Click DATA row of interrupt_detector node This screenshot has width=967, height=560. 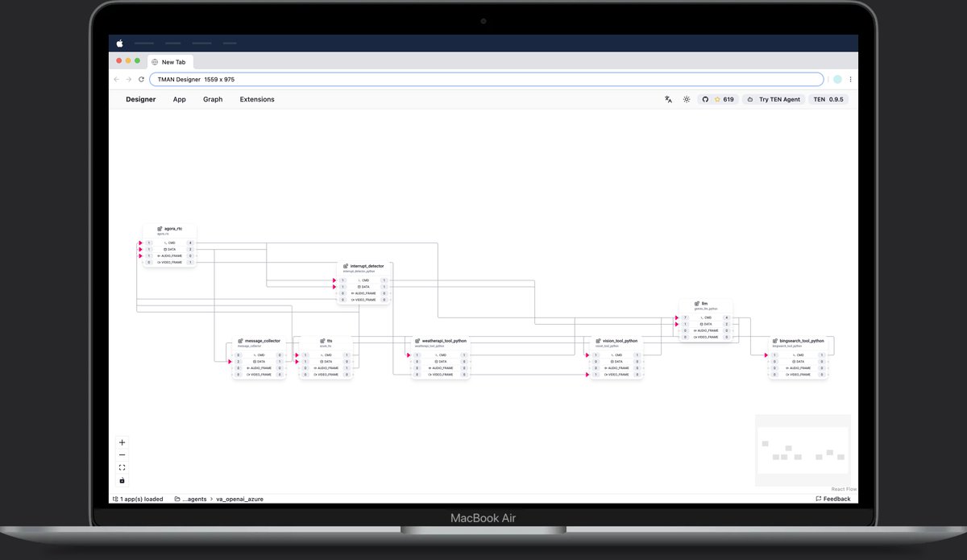coord(363,287)
